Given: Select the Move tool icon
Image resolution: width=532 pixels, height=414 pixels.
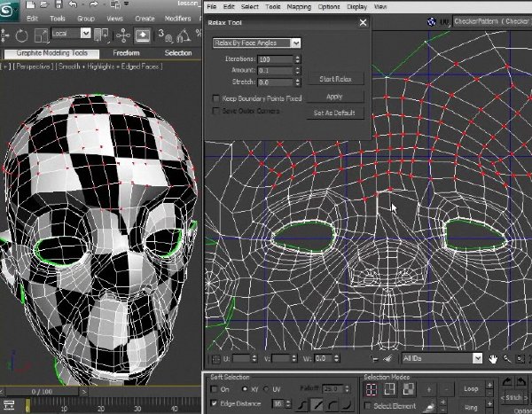Looking at the screenshot, I should [x=4, y=35].
